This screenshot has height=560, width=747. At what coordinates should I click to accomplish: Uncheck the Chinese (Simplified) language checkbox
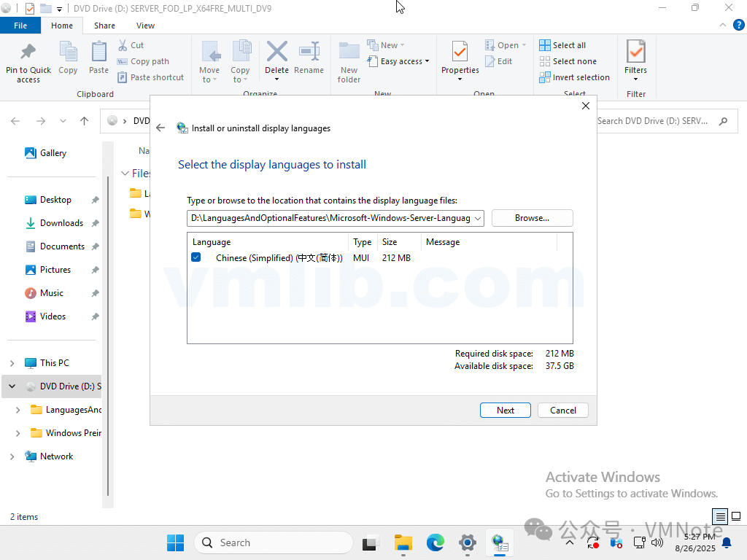[x=196, y=257]
